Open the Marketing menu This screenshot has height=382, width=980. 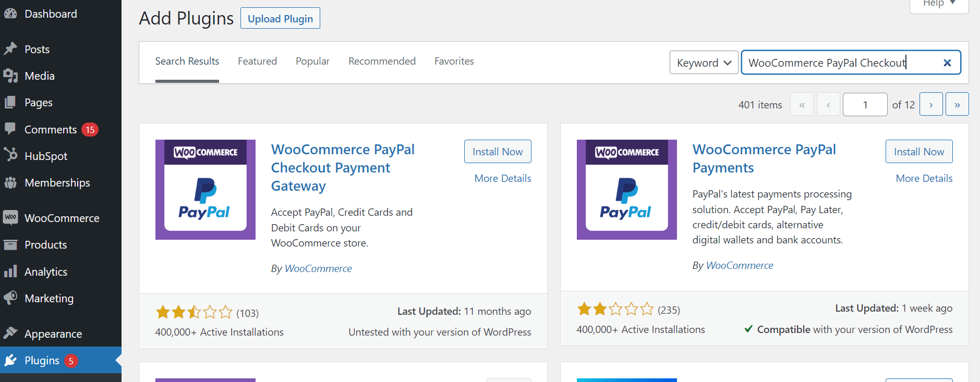tap(61, 298)
